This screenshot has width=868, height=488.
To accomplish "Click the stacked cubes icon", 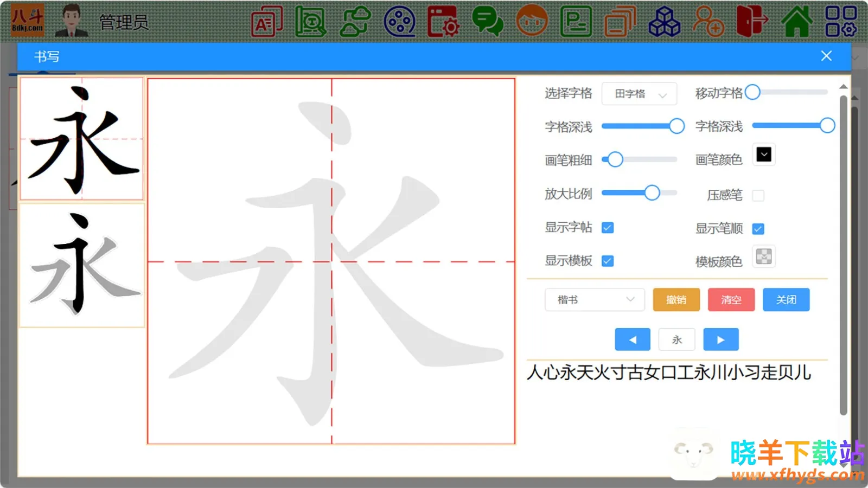I will tap(664, 22).
